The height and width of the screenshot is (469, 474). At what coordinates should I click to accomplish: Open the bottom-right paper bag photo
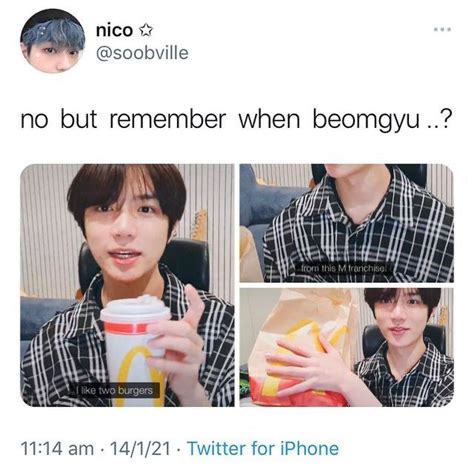[347, 347]
